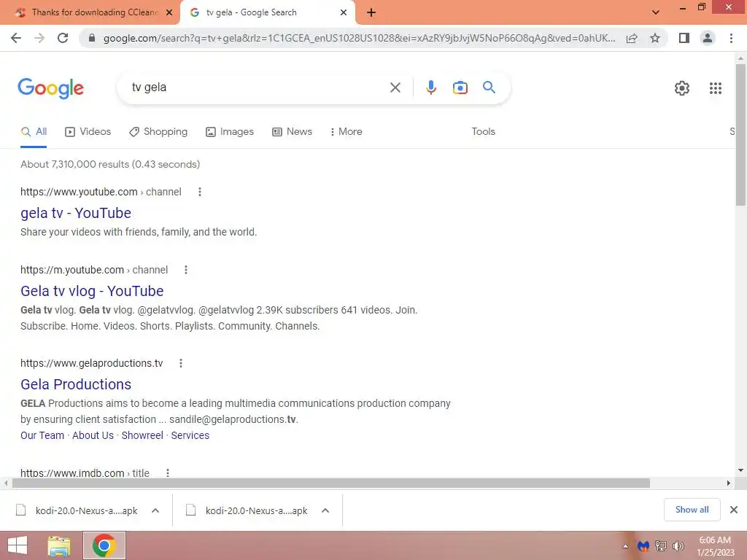Click the results count text About 7,310,000 results
This screenshot has width=747, height=560.
pyautogui.click(x=110, y=164)
